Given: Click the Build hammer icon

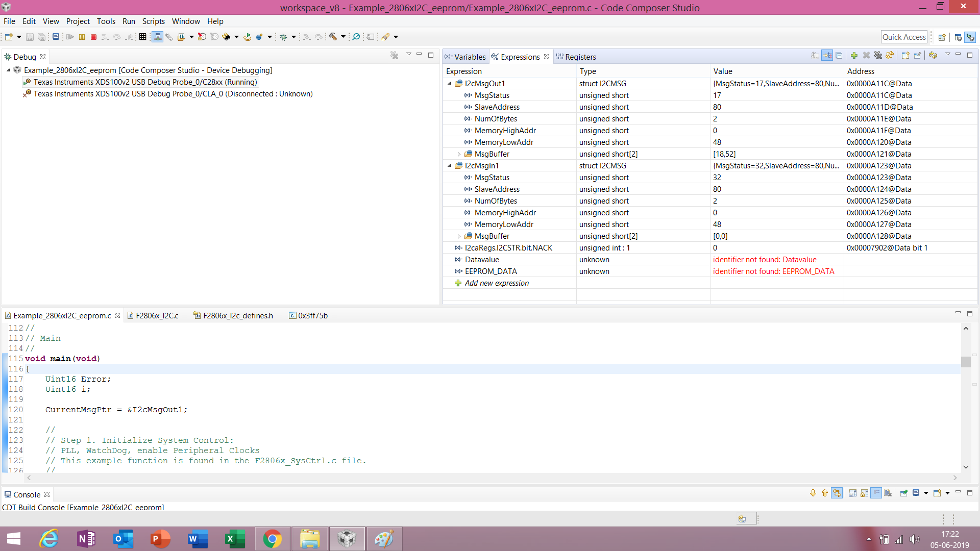Looking at the screenshot, I should (333, 37).
